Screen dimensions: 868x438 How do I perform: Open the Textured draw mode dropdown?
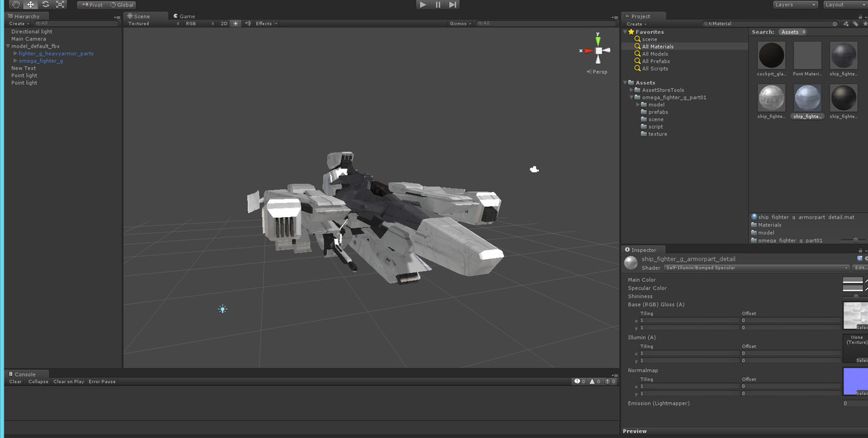click(148, 22)
